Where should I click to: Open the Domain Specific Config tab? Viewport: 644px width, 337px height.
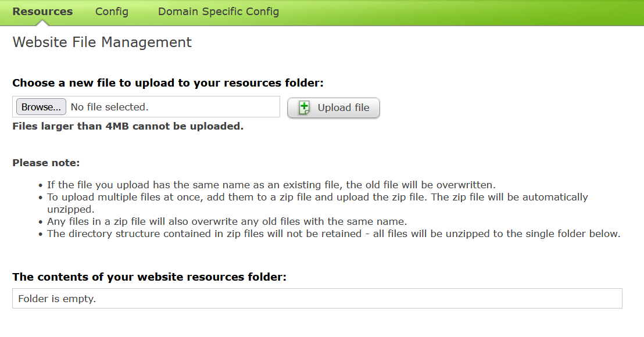pyautogui.click(x=219, y=12)
